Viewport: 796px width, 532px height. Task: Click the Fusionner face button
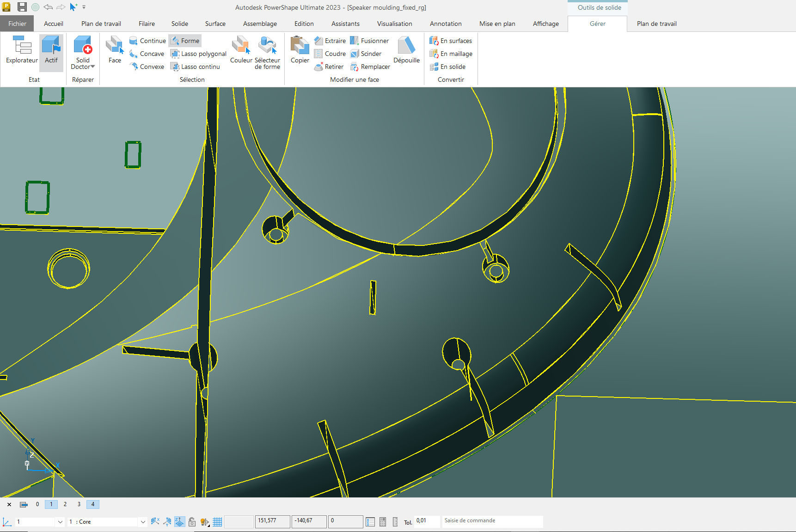coord(370,41)
